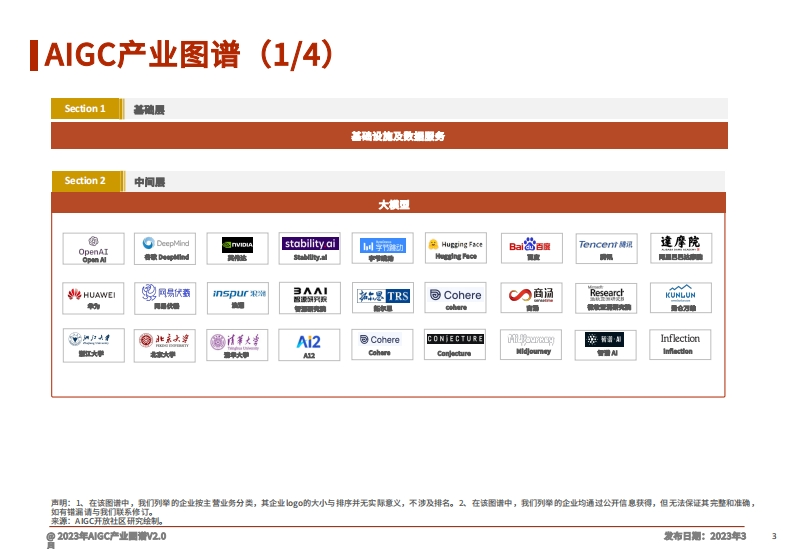Click the 声明 disclaimer footnote text

(403, 508)
